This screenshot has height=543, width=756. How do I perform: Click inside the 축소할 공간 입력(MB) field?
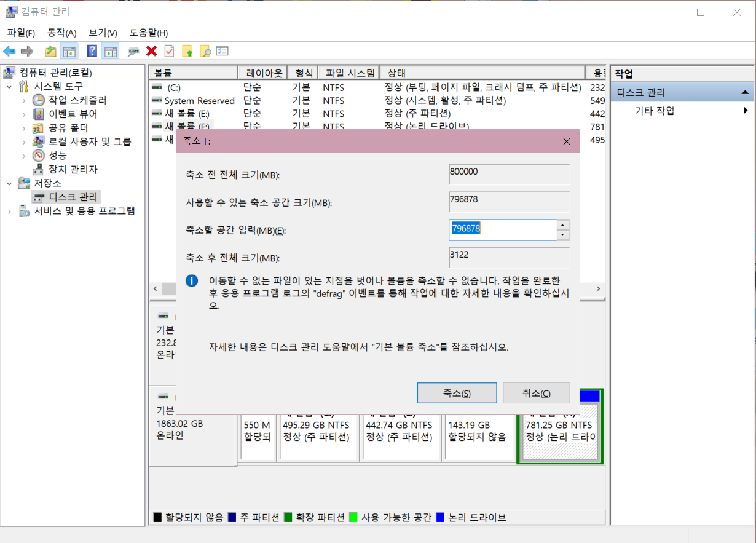504,229
